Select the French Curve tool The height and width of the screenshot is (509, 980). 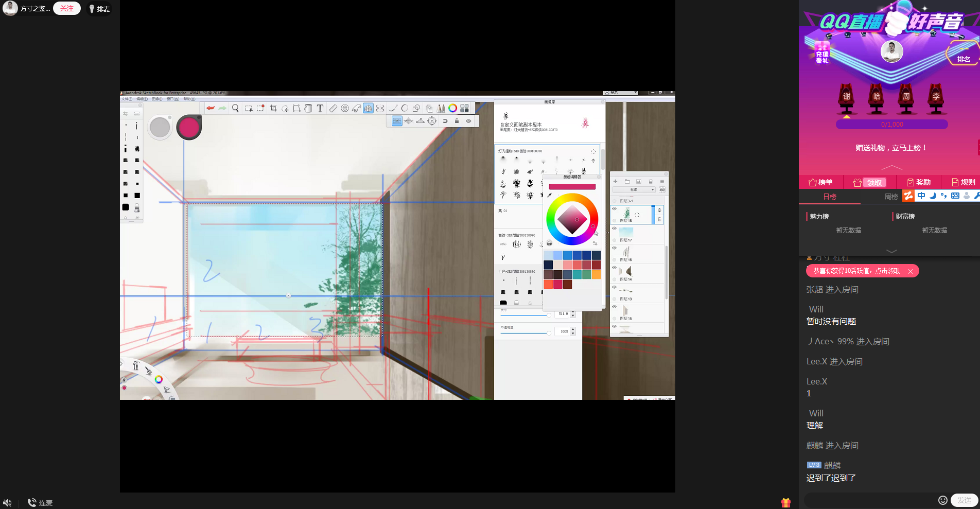pyautogui.click(x=357, y=108)
